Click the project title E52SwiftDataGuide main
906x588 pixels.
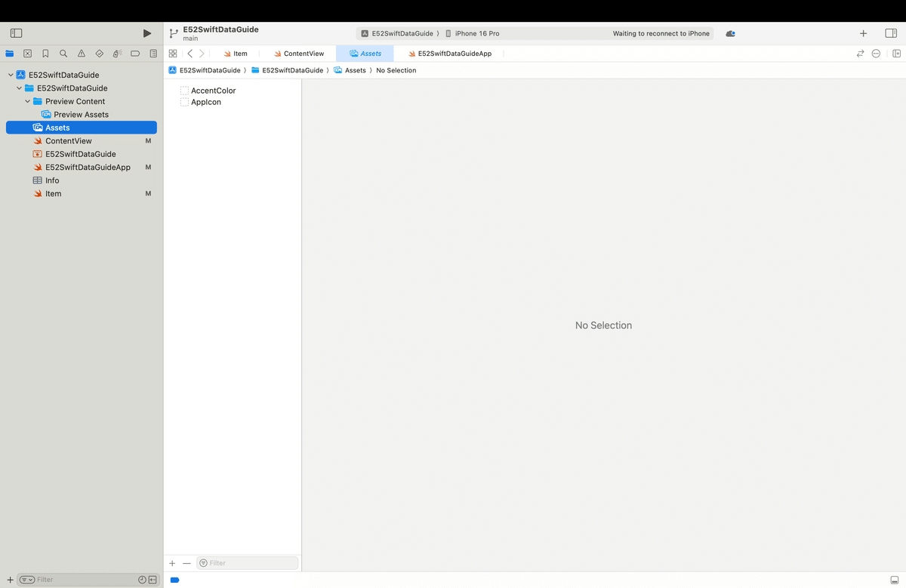click(x=220, y=33)
